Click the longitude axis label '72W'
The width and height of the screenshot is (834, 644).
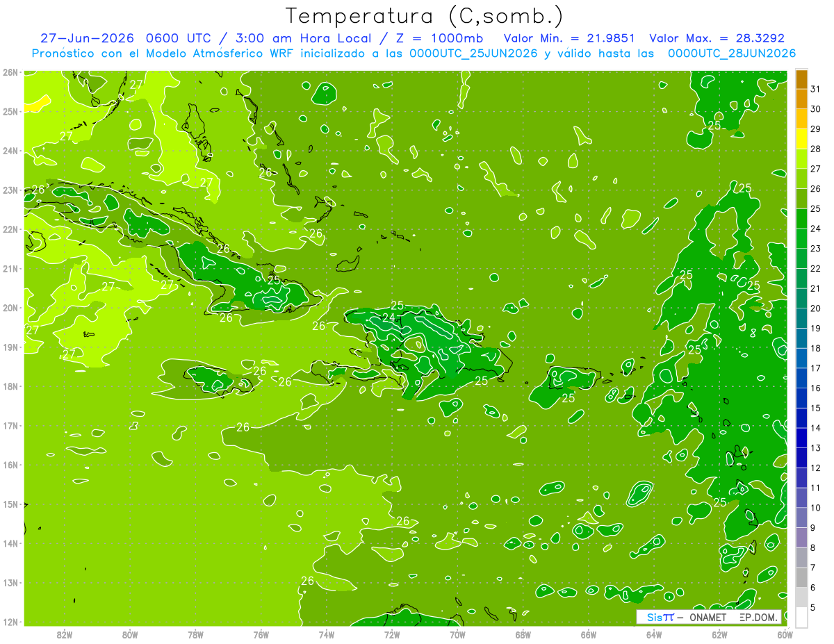coord(392,634)
